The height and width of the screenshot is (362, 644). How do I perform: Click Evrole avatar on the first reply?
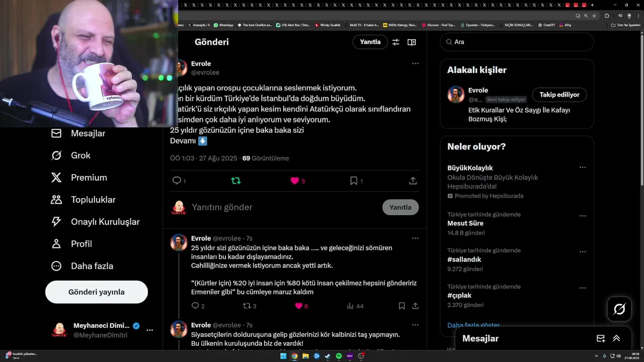[179, 242]
